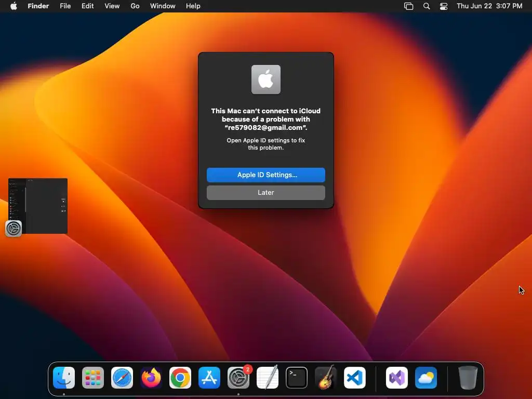This screenshot has width=532, height=399.
Task: Open the Edit menu
Action: click(x=87, y=6)
